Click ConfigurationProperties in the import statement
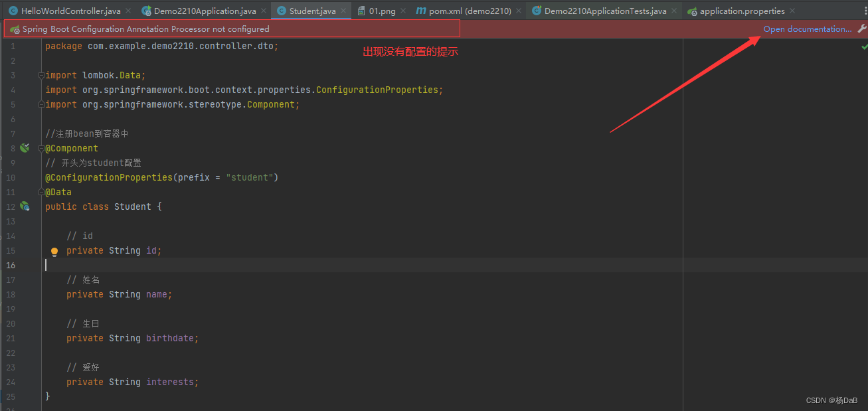The image size is (868, 411). point(377,90)
